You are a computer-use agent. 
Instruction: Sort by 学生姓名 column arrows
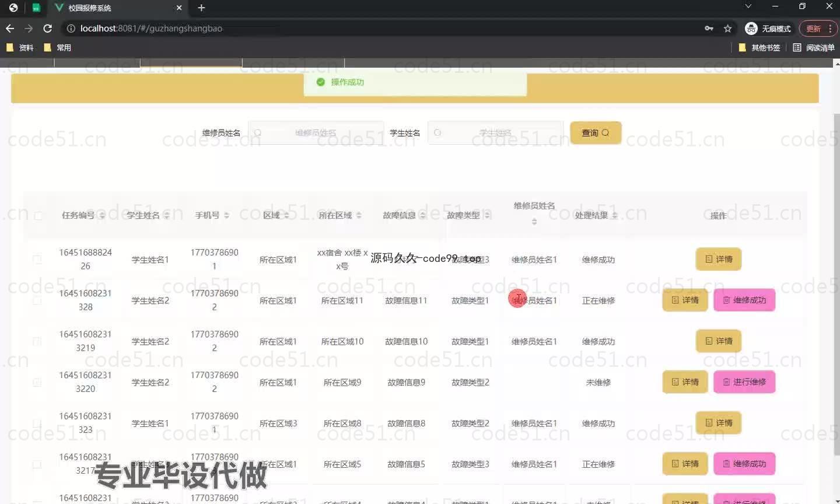click(x=167, y=215)
